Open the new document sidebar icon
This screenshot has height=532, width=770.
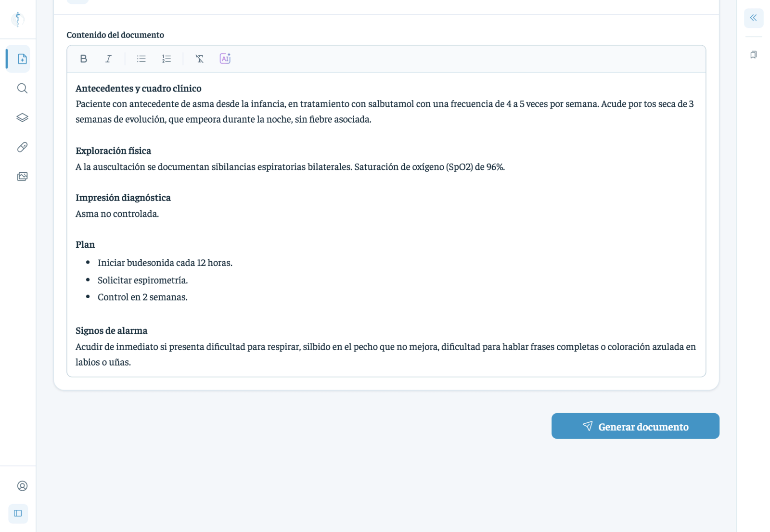coord(22,59)
